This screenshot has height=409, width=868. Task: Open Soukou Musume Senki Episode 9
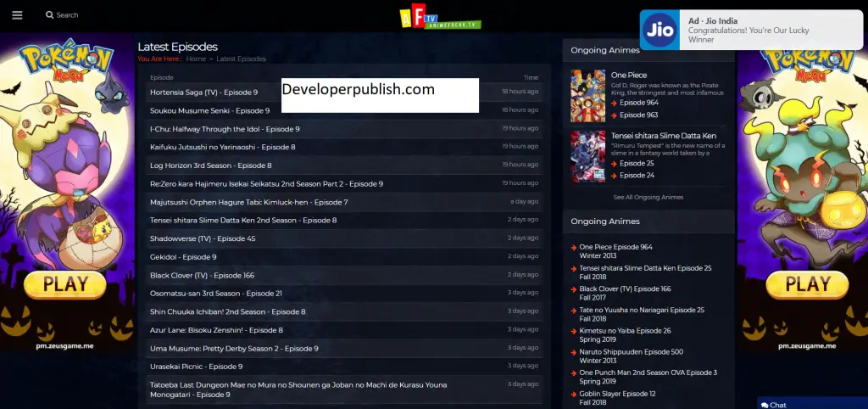tap(210, 111)
